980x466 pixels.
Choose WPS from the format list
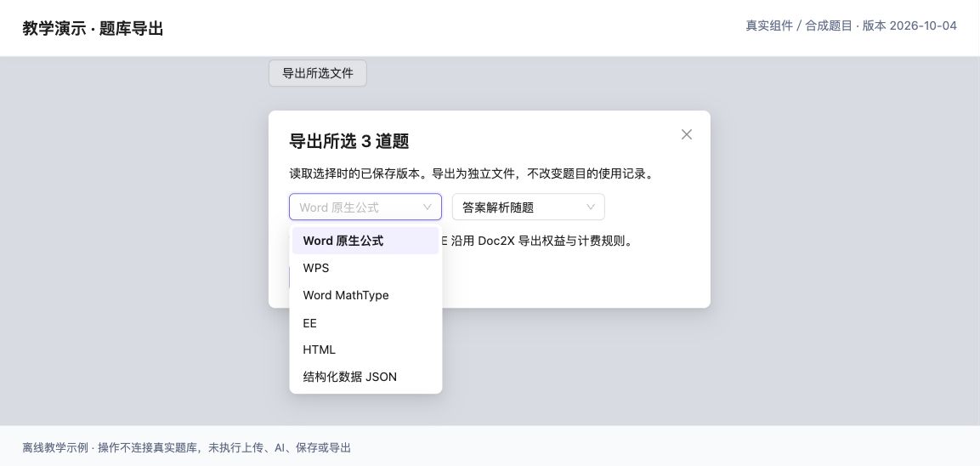click(x=365, y=268)
